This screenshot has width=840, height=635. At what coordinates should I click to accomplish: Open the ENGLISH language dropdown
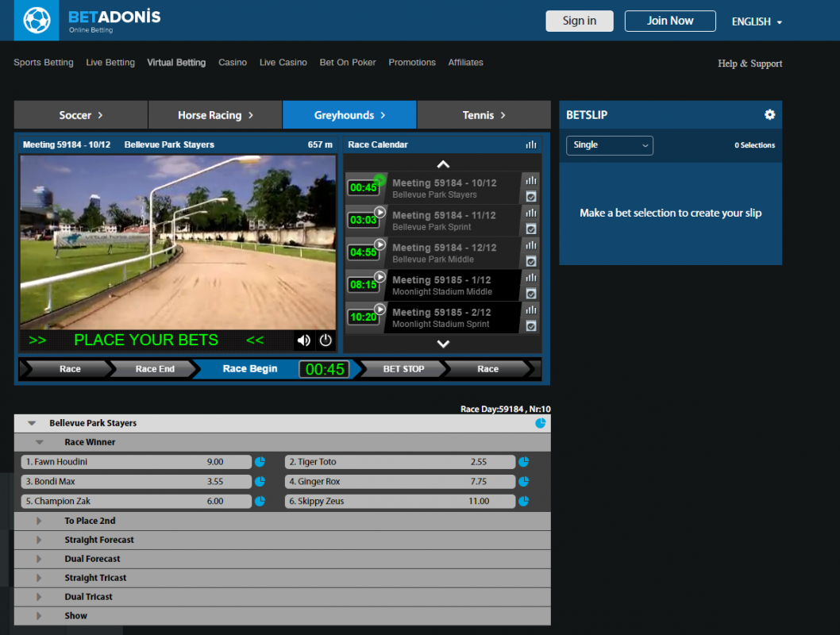coord(757,21)
